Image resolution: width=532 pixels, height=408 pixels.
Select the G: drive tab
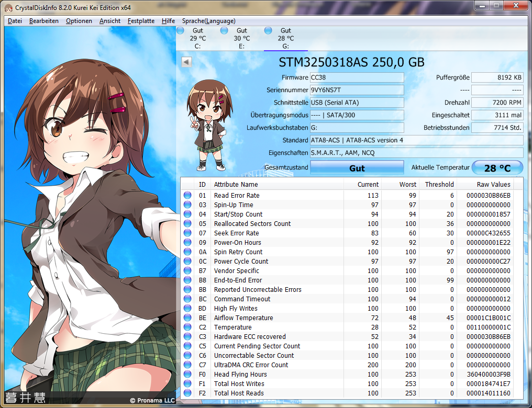[x=286, y=38]
